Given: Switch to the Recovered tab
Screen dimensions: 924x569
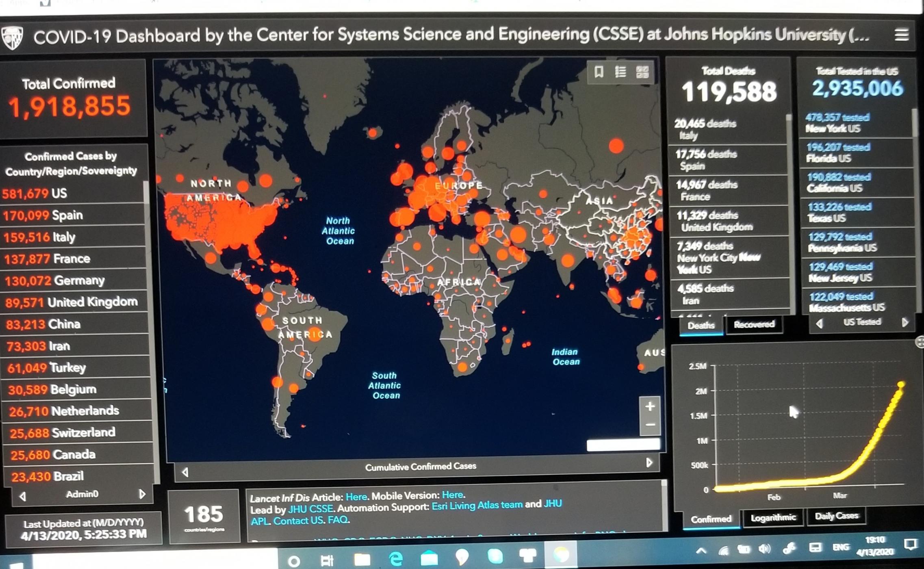Looking at the screenshot, I should pos(754,324).
